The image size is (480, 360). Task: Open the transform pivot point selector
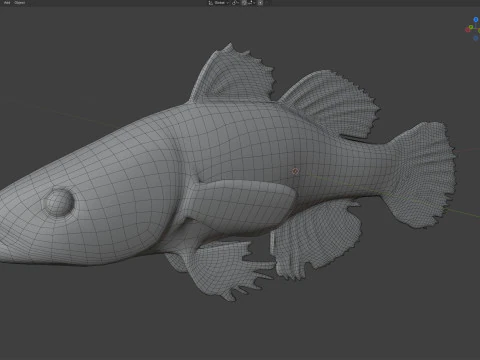[235, 3]
